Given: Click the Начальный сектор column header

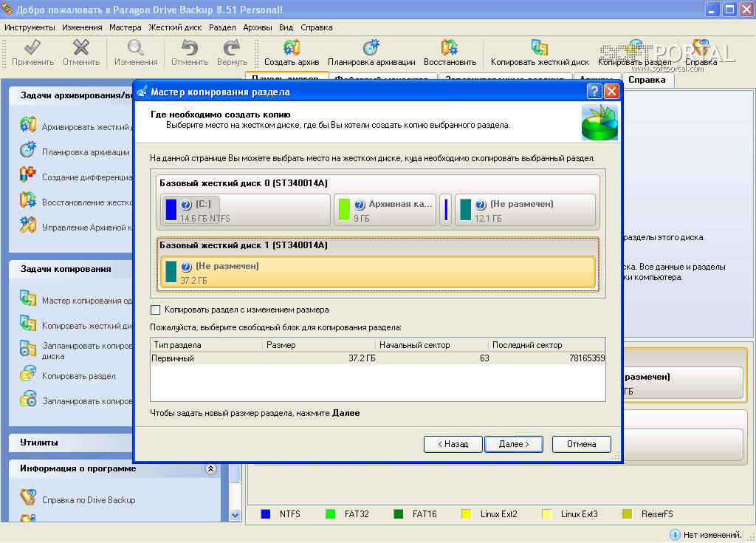Looking at the screenshot, I should tap(432, 345).
